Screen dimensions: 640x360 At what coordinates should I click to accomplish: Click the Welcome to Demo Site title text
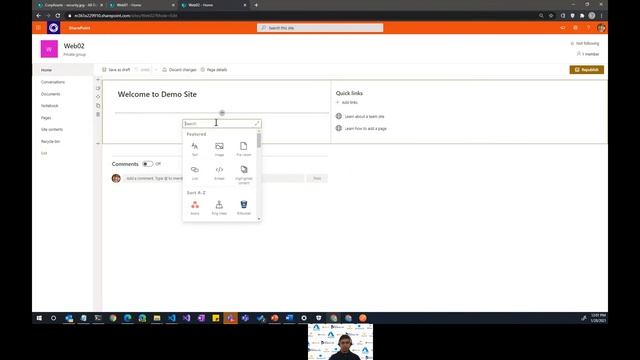pos(157,94)
